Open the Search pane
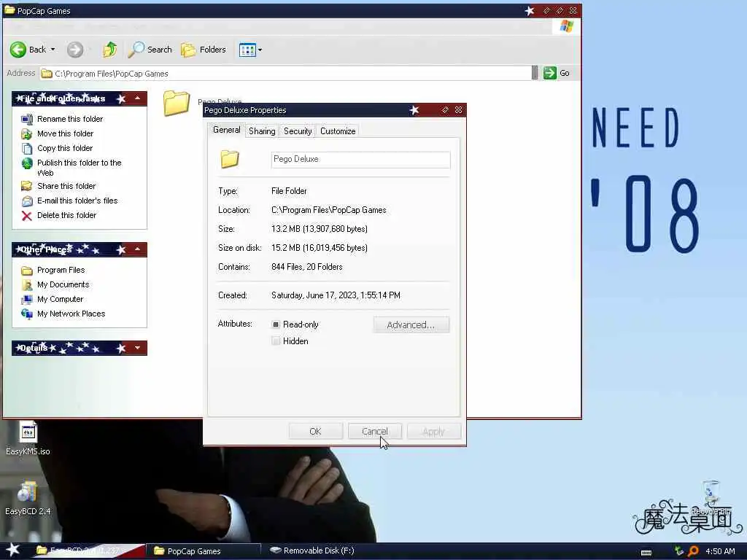 pyautogui.click(x=150, y=50)
